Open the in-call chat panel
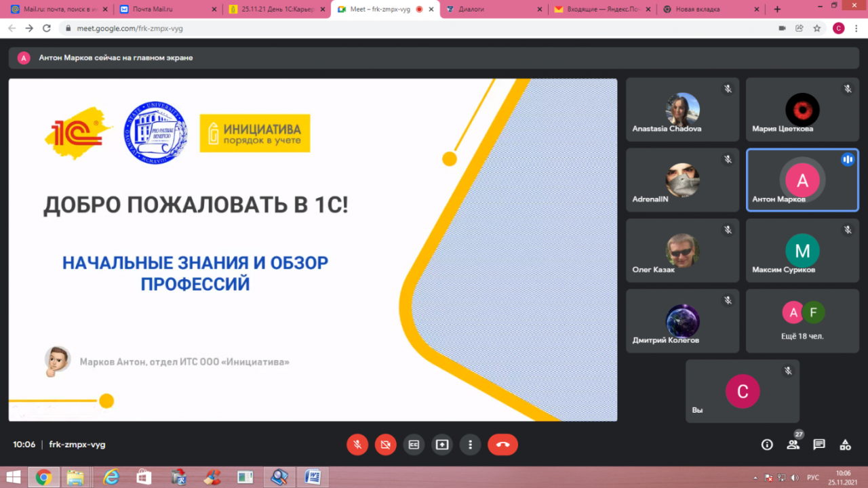Screen dimensions: 868x488 click(x=819, y=445)
